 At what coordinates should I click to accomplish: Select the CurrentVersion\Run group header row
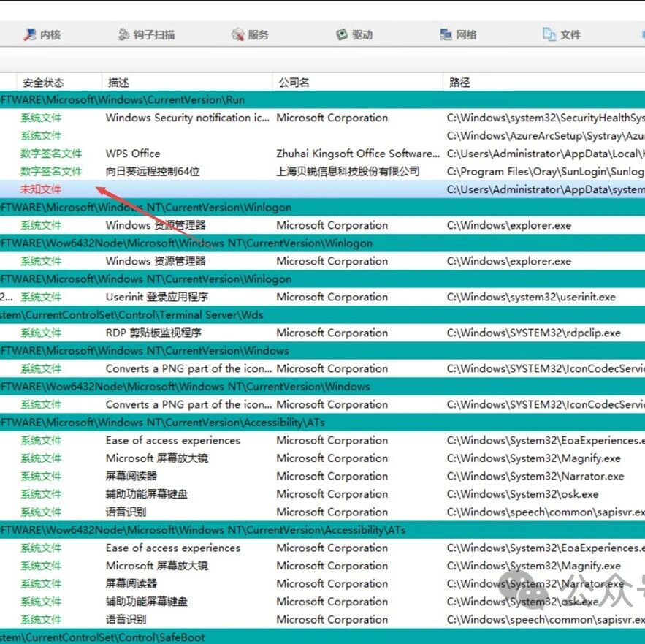pos(323,100)
